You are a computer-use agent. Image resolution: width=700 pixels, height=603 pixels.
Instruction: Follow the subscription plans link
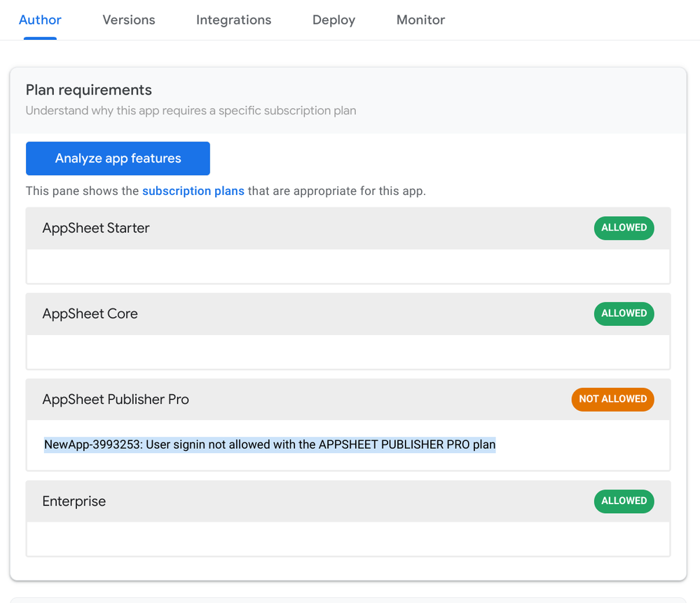193,191
